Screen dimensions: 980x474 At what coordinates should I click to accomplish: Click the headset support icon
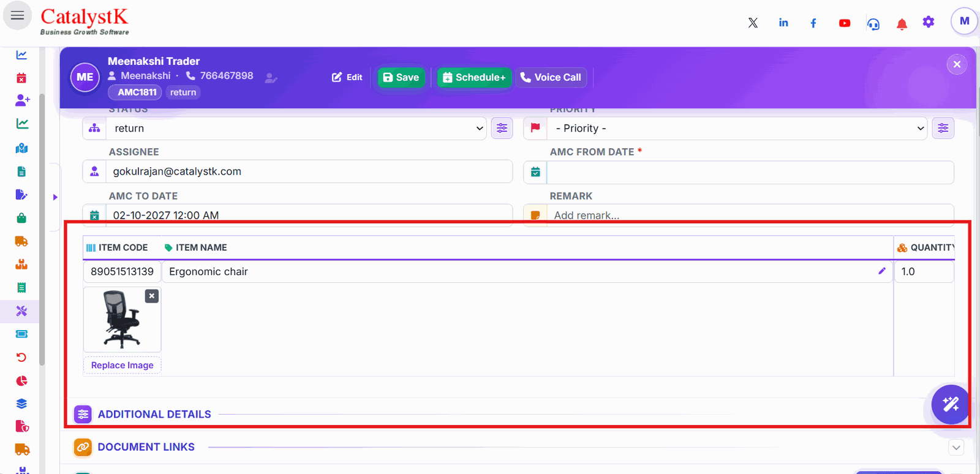[873, 24]
